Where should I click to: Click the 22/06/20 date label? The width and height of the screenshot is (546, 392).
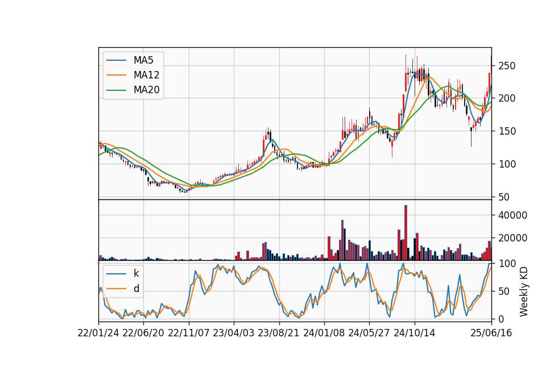click(143, 333)
